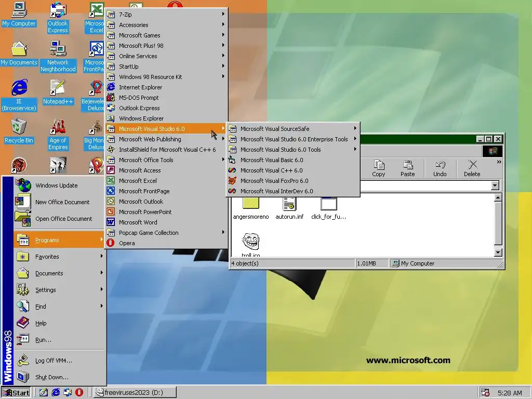Expand Popcap Game Collection submenu
532x399 pixels.
click(166, 233)
